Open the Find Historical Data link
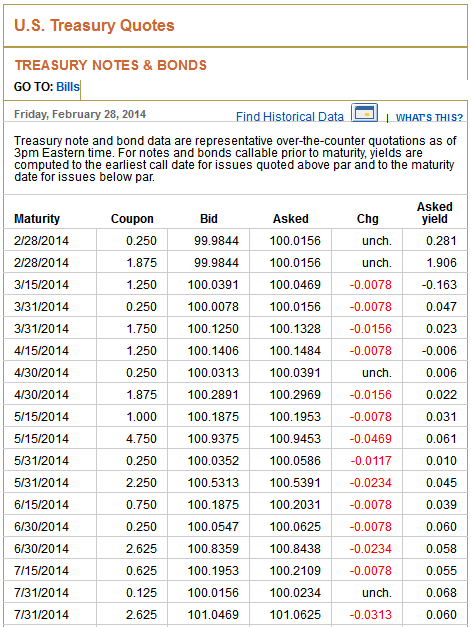 click(290, 116)
